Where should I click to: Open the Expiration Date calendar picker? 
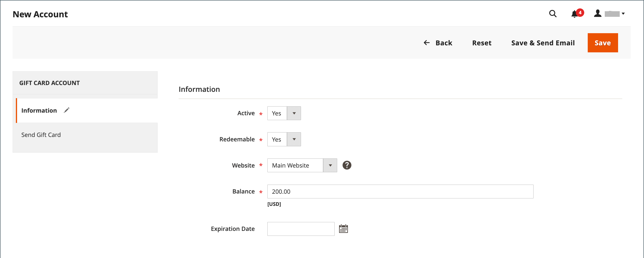click(x=343, y=229)
